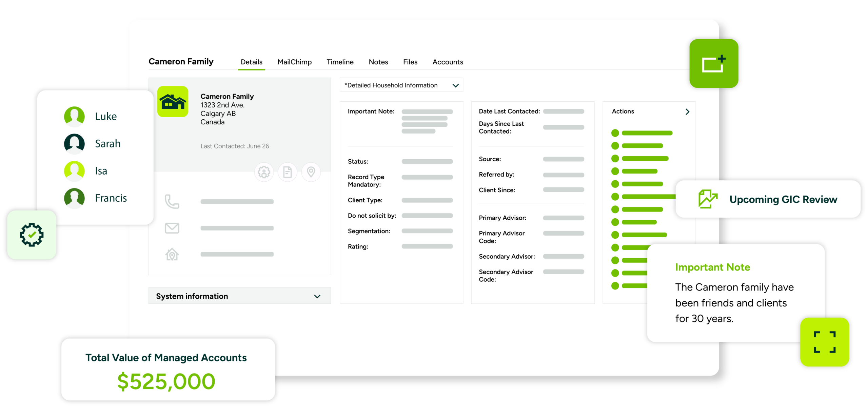Image resolution: width=868 pixels, height=420 pixels.
Task: Go to the Timeline tab
Action: click(x=340, y=62)
